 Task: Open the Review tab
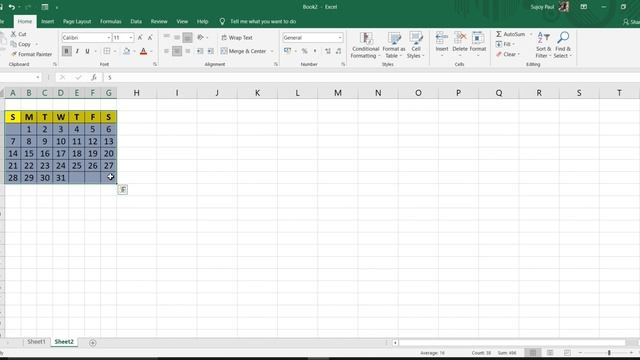(159, 22)
